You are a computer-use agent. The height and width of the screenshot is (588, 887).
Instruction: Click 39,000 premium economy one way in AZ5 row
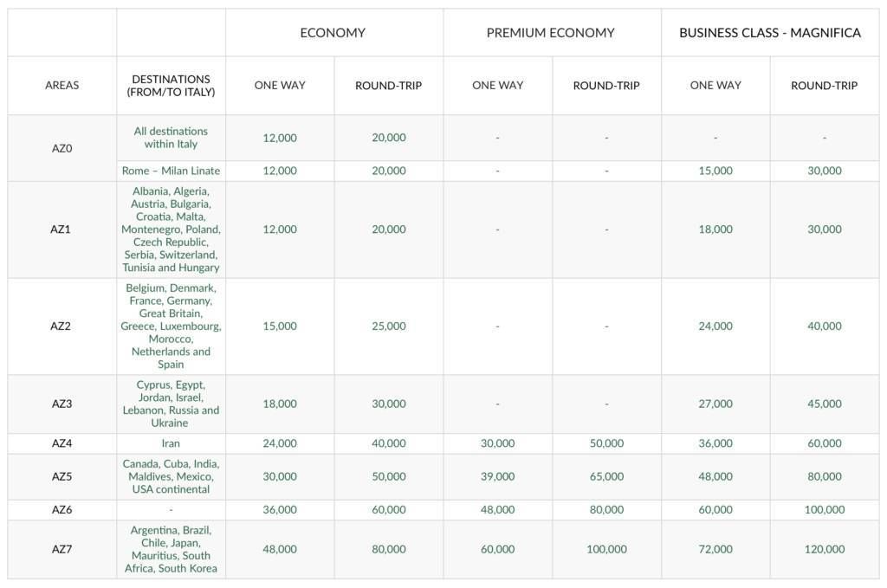498,476
